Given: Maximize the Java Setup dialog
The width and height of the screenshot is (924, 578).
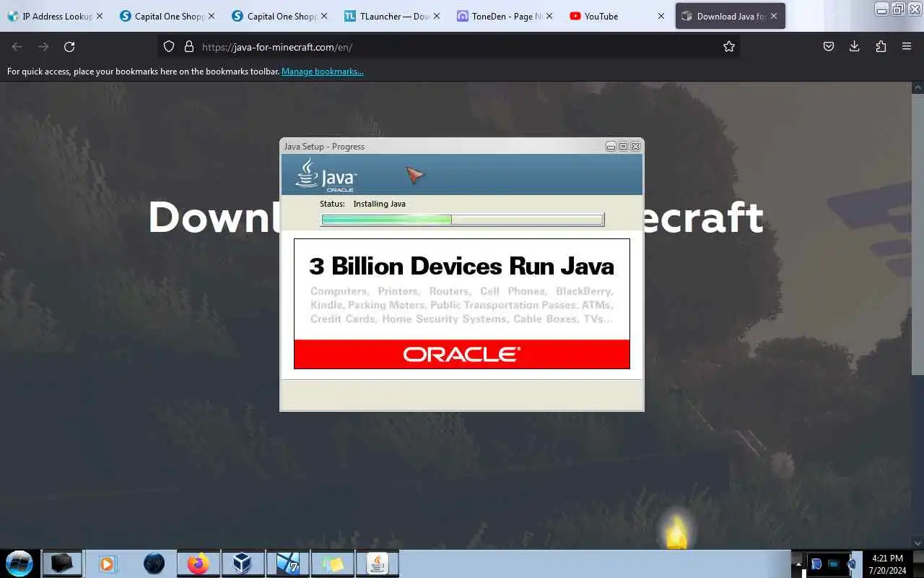Looking at the screenshot, I should coord(623,146).
